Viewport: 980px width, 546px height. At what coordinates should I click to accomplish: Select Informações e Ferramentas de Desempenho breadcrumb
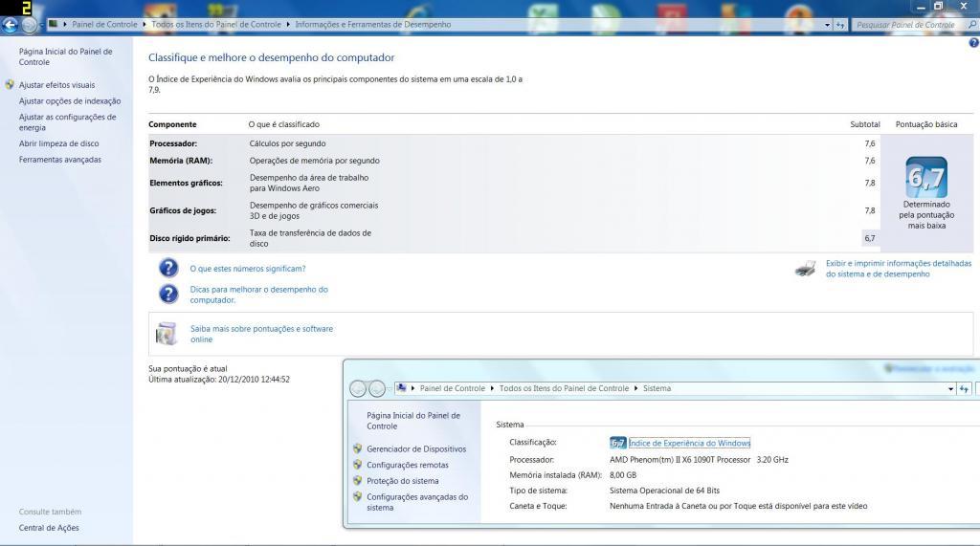(x=372, y=24)
